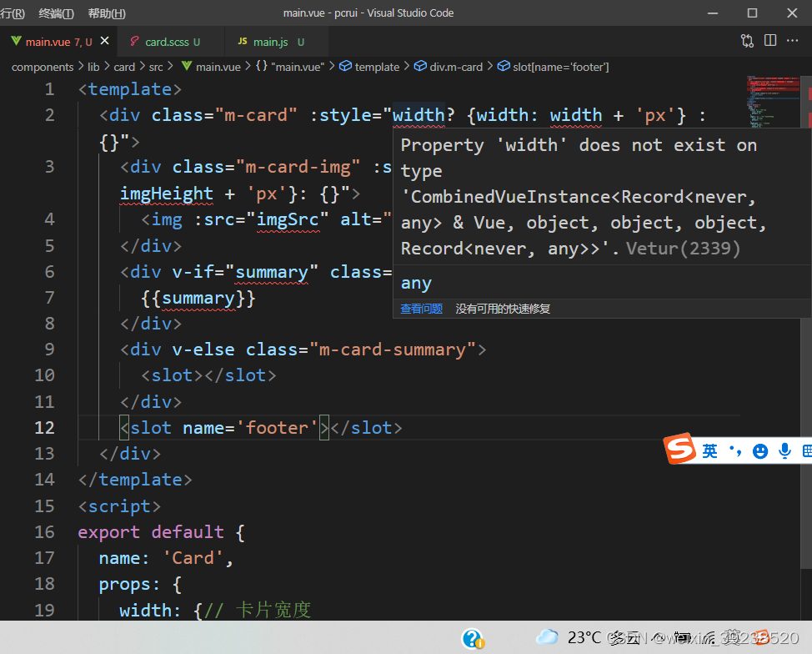Open the 帮助(H) Help menu

click(107, 13)
